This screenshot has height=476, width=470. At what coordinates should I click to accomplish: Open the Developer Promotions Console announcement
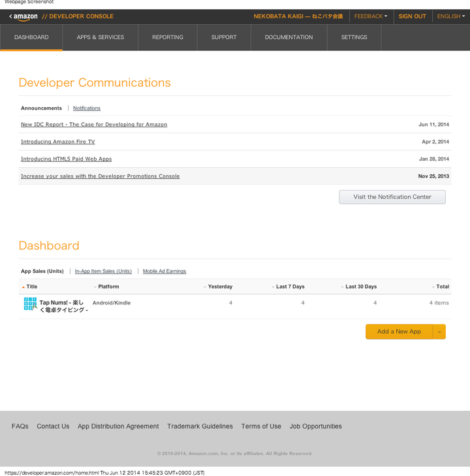click(x=100, y=176)
